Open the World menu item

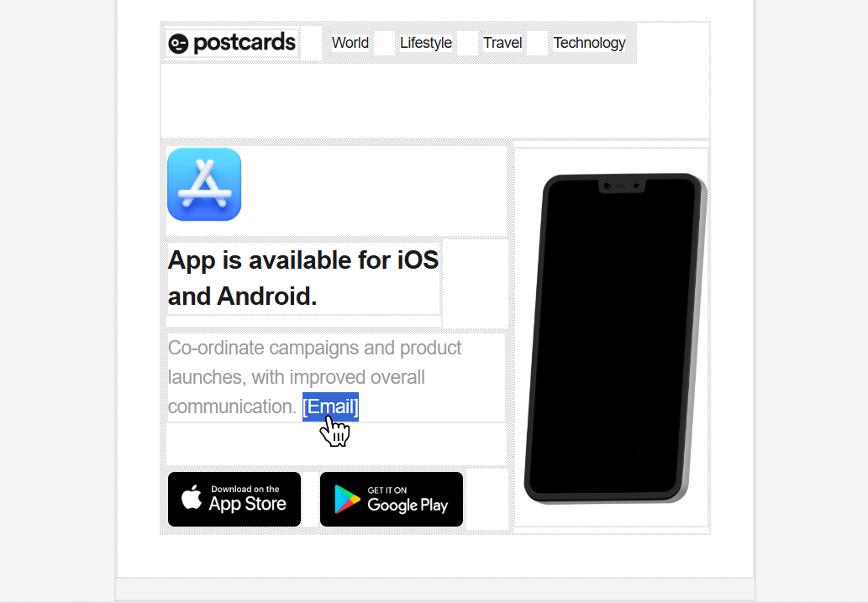350,43
